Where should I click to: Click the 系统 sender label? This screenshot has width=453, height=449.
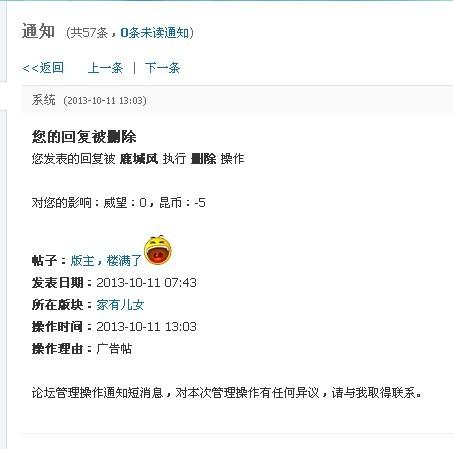(x=44, y=100)
